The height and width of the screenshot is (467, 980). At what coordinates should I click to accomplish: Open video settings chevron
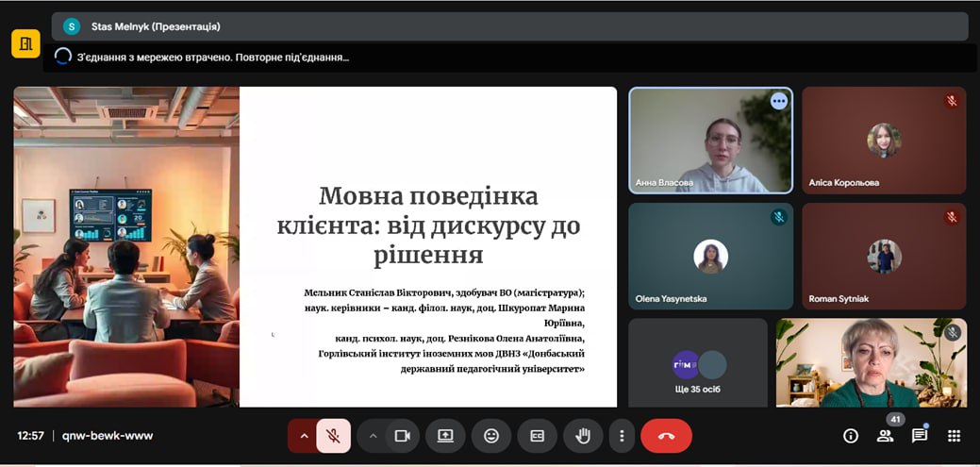pos(373,436)
